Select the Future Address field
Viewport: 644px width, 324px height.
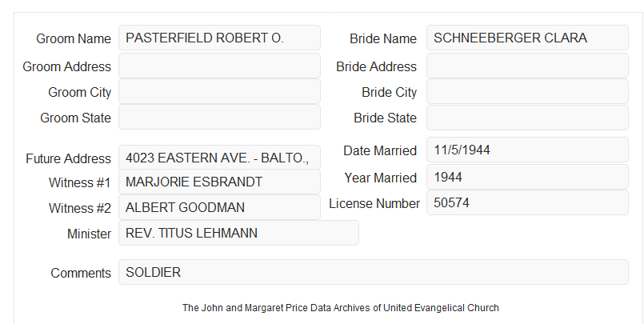coord(219,158)
